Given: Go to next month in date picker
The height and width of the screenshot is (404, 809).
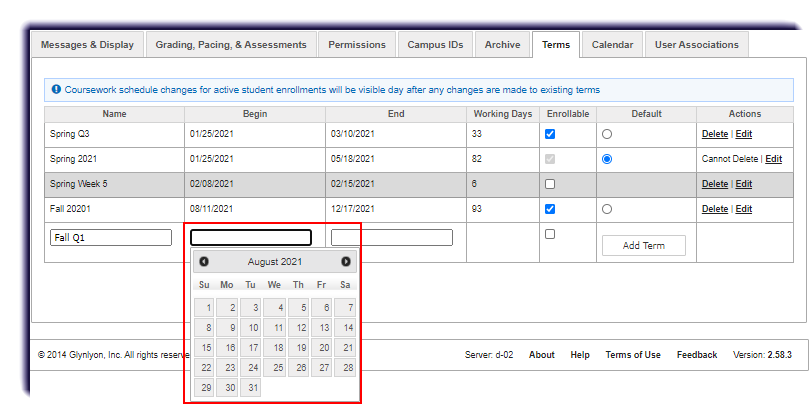Looking at the screenshot, I should 346,262.
